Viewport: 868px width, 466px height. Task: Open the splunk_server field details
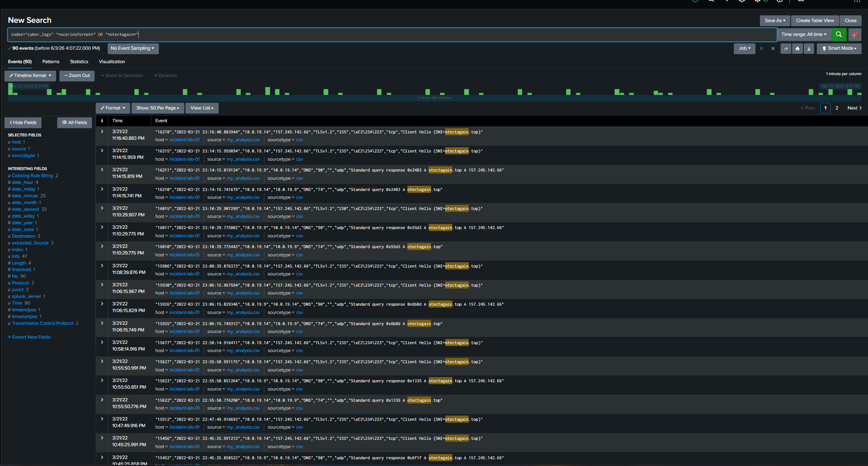[x=26, y=296]
